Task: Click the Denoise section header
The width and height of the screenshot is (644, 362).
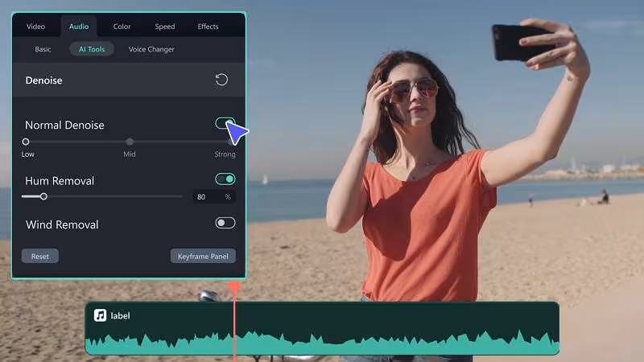Action: (x=129, y=80)
